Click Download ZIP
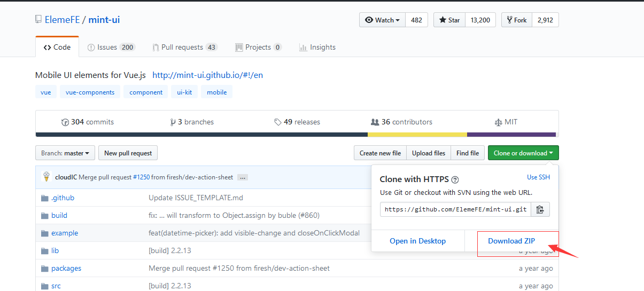Image resolution: width=644 pixels, height=291 pixels. coord(511,241)
